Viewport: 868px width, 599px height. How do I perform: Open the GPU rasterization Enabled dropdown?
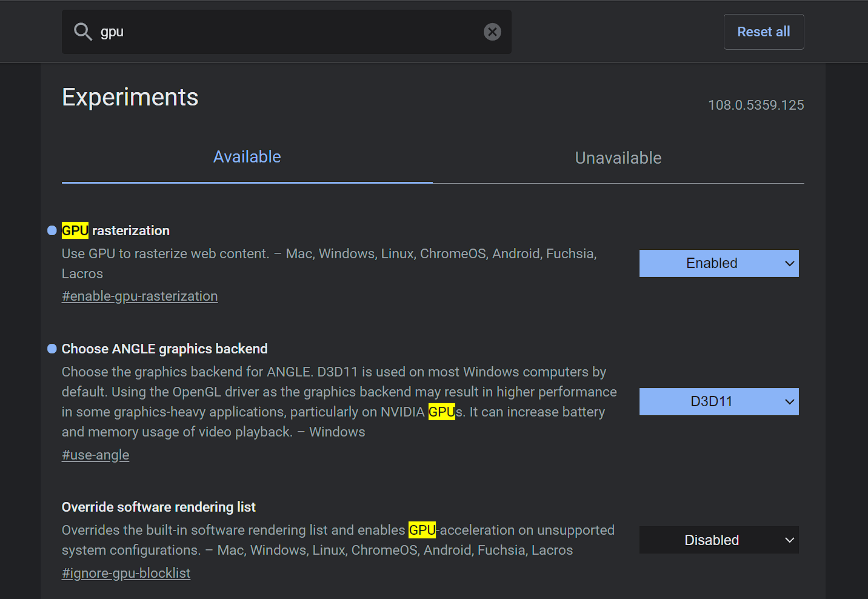click(718, 264)
